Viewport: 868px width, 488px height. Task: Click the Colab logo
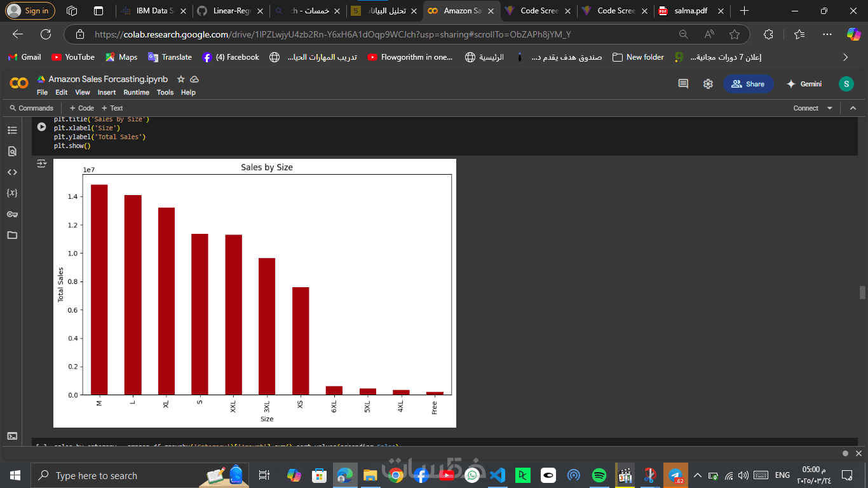point(19,84)
